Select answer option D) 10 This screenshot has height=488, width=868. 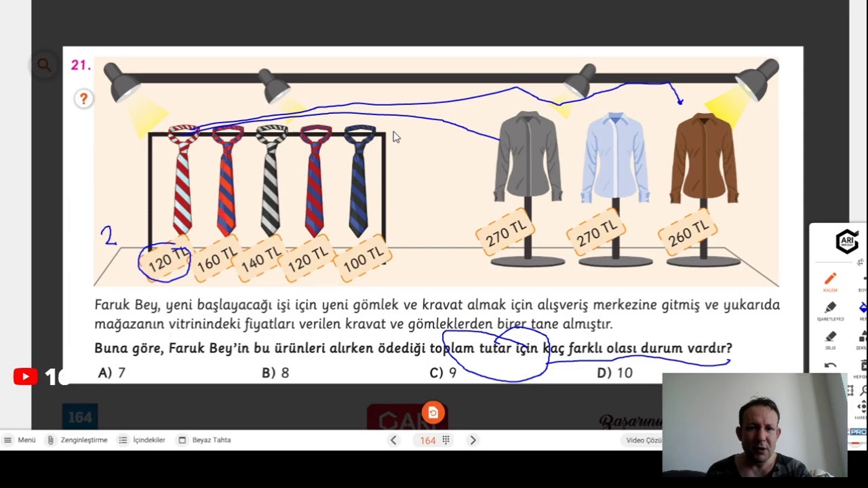click(614, 373)
